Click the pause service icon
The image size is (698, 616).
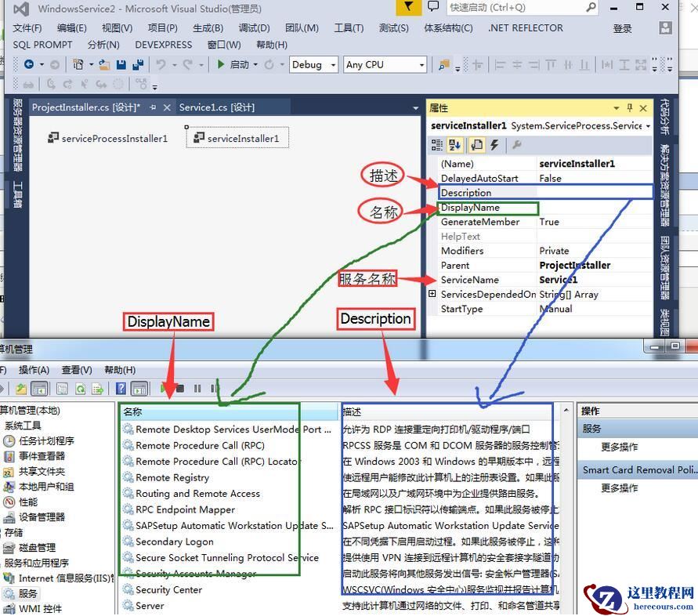coord(197,389)
